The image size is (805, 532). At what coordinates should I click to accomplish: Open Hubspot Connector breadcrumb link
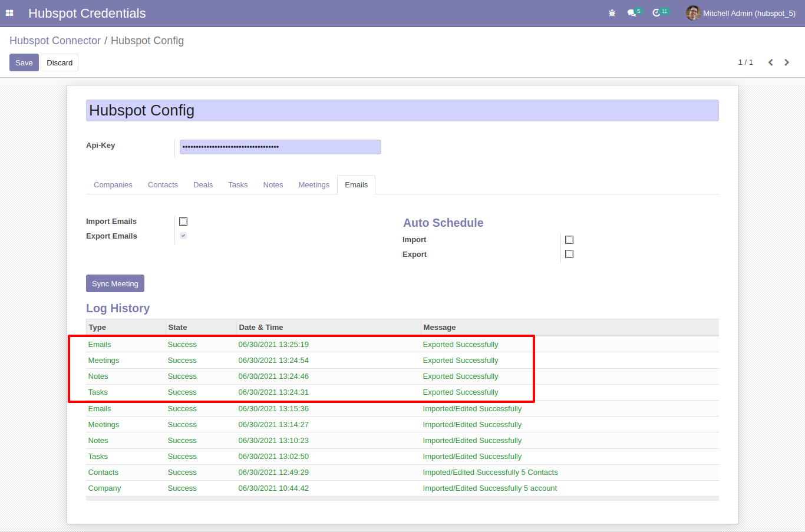[55, 41]
